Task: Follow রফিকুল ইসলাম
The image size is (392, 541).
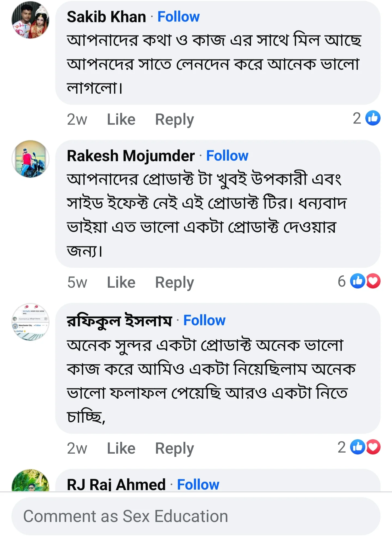Action: point(205,321)
